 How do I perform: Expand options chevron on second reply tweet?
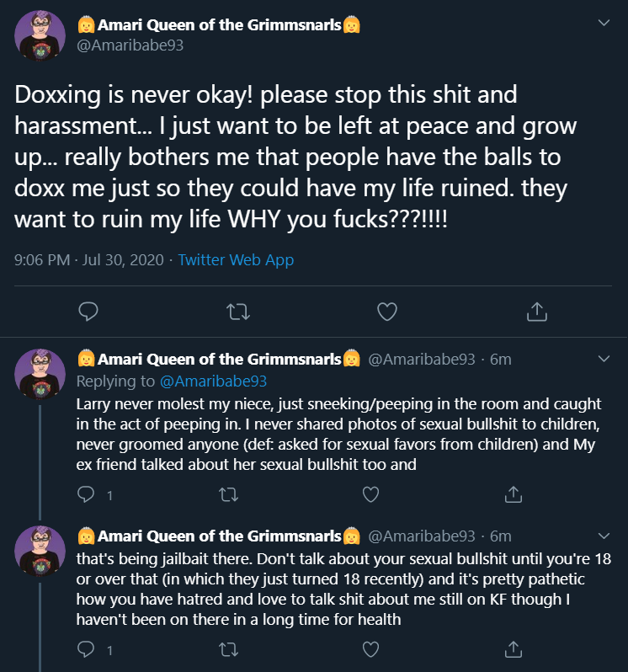point(604,536)
